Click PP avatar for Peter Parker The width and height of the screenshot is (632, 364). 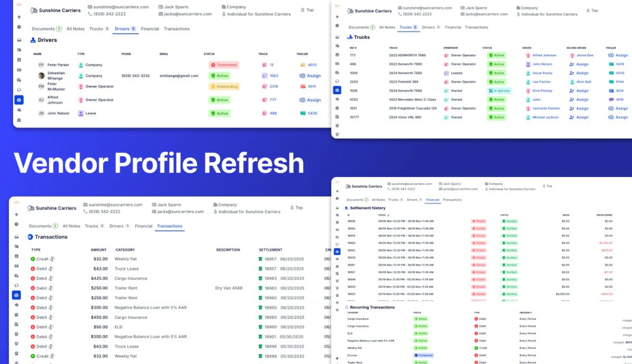[41, 65]
